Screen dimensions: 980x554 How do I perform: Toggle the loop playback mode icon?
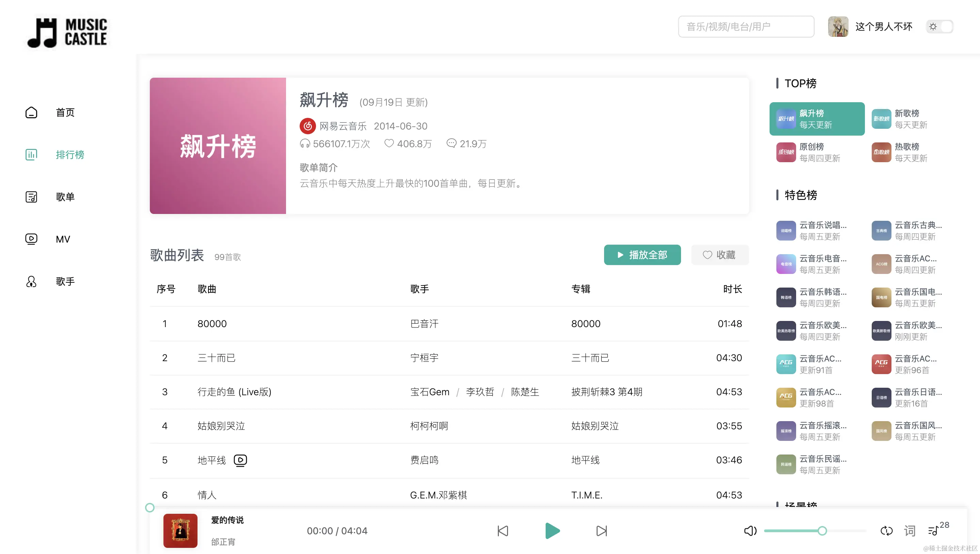click(886, 531)
